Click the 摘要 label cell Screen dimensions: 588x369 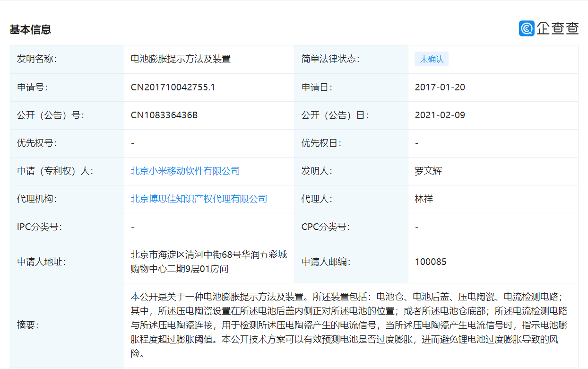(67, 325)
